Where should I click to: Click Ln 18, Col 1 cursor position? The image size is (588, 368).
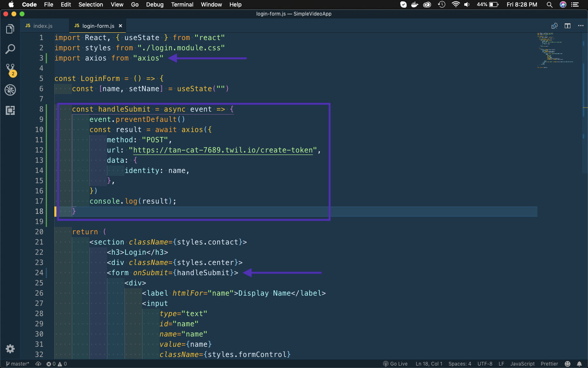point(429,364)
